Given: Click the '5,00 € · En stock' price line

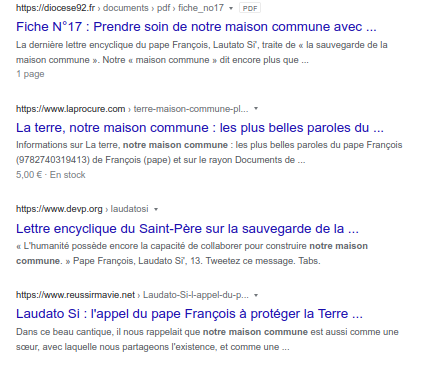Looking at the screenshot, I should 51,175.
